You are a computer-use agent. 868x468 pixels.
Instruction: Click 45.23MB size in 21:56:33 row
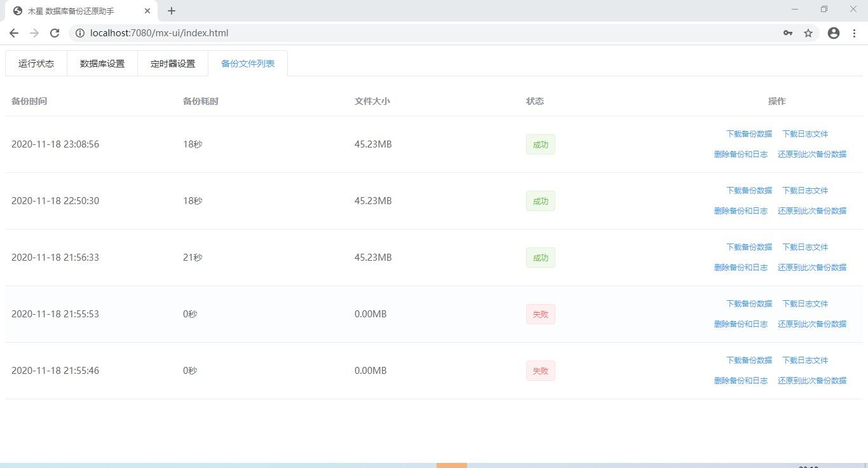pos(373,258)
